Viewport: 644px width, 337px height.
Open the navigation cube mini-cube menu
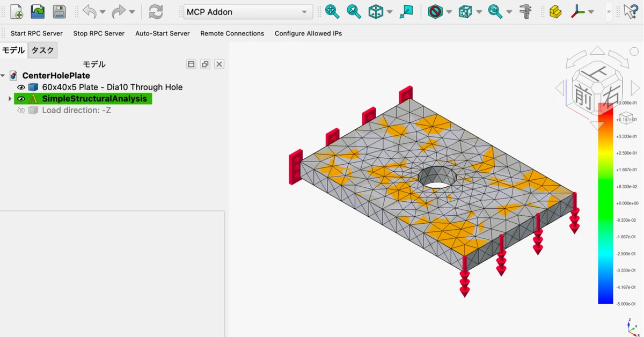[625, 118]
